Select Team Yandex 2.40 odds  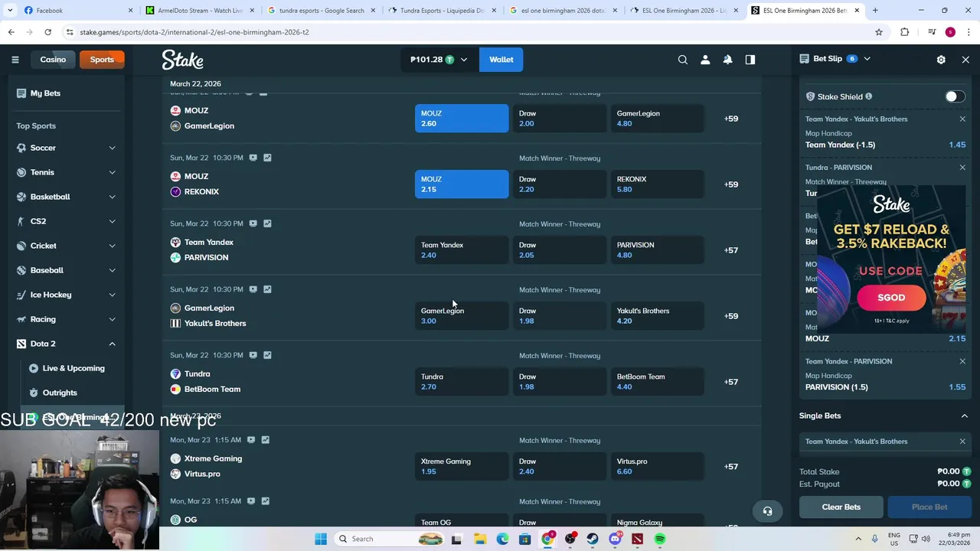click(x=461, y=249)
